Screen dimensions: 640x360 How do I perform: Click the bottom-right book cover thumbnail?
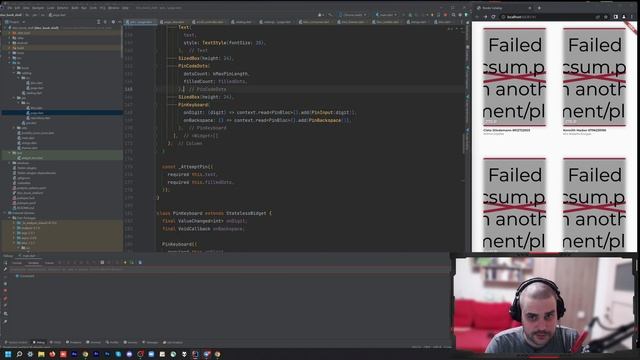tap(594, 204)
